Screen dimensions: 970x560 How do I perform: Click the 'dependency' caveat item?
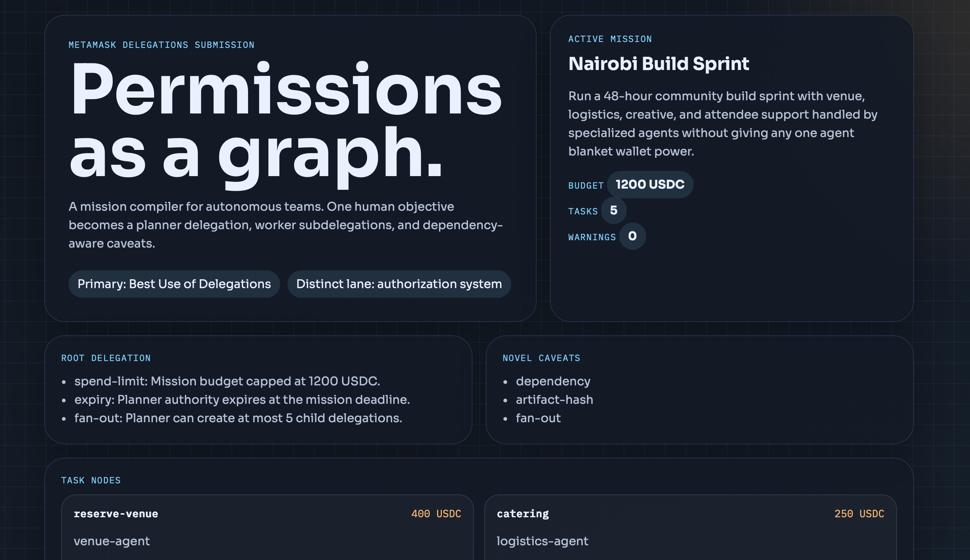553,381
